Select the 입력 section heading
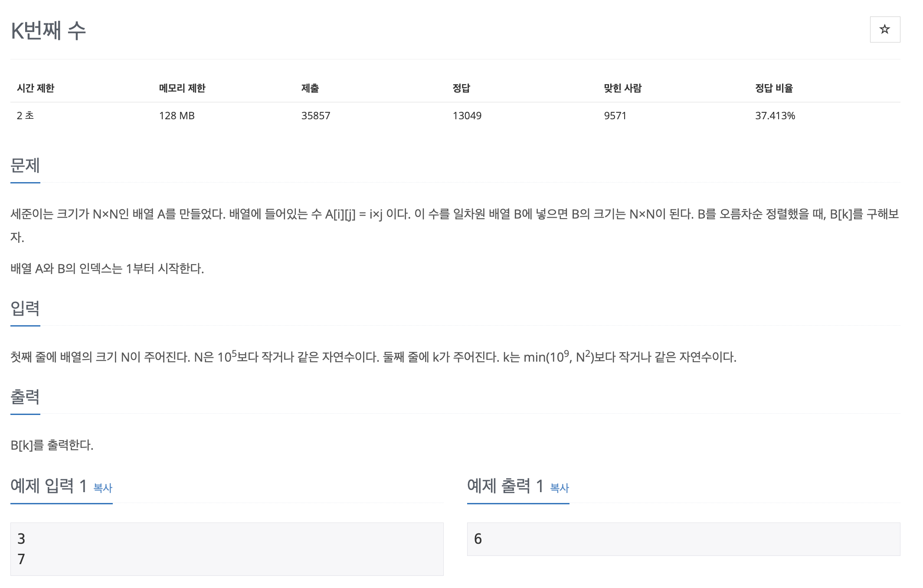The height and width of the screenshot is (588, 923). coord(25,308)
